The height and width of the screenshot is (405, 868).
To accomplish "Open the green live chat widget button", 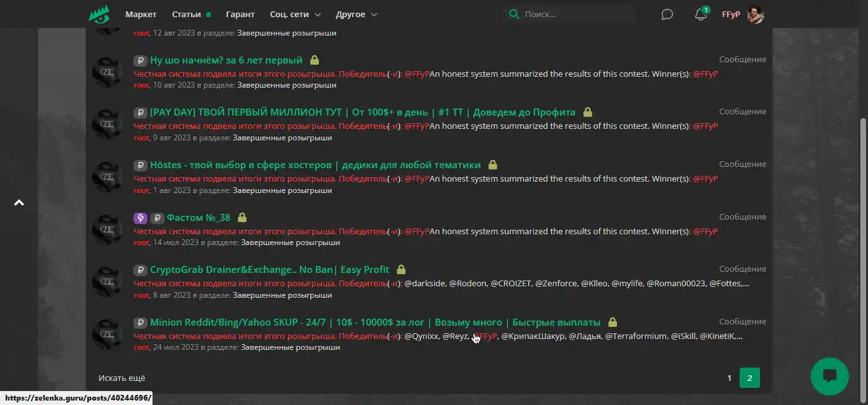I will pyautogui.click(x=829, y=376).
